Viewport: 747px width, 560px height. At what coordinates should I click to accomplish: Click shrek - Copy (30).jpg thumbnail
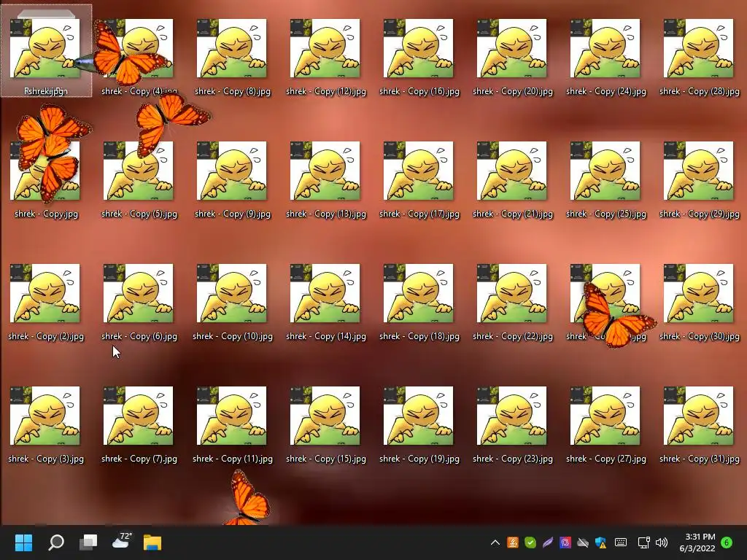pos(699,293)
